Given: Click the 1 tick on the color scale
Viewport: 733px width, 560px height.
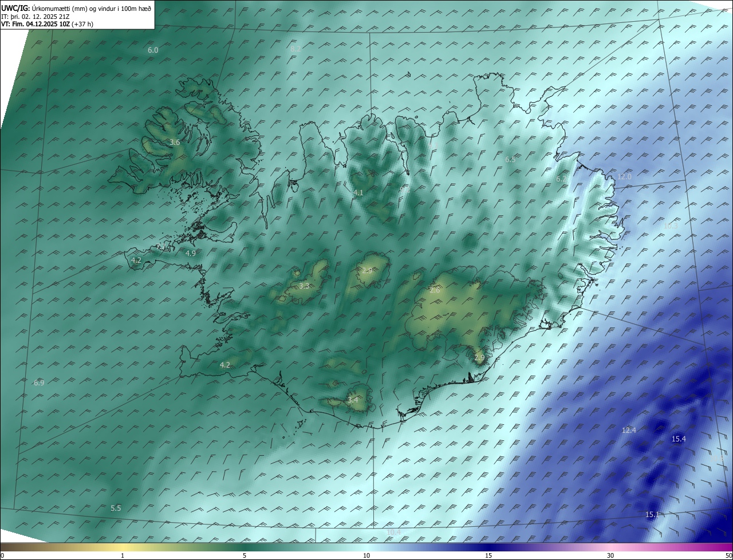Looking at the screenshot, I should tap(123, 555).
